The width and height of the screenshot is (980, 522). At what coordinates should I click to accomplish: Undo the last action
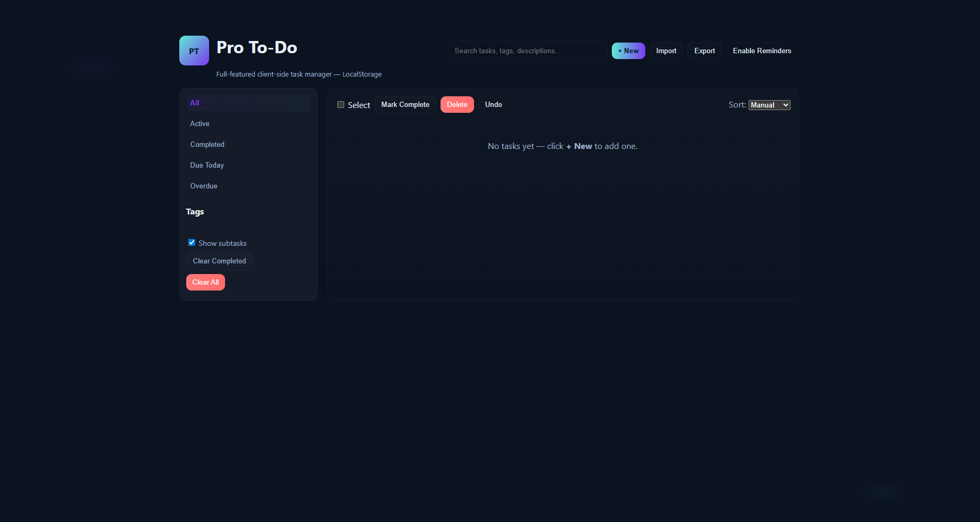(493, 104)
